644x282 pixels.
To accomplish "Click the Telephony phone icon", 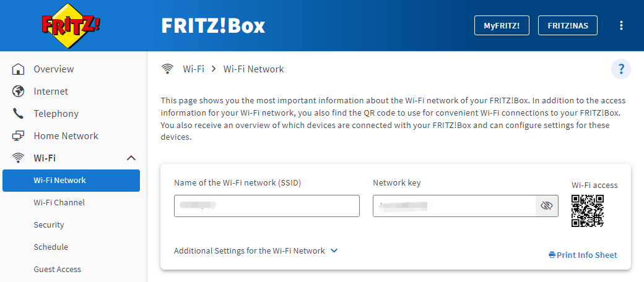I will [x=19, y=114].
